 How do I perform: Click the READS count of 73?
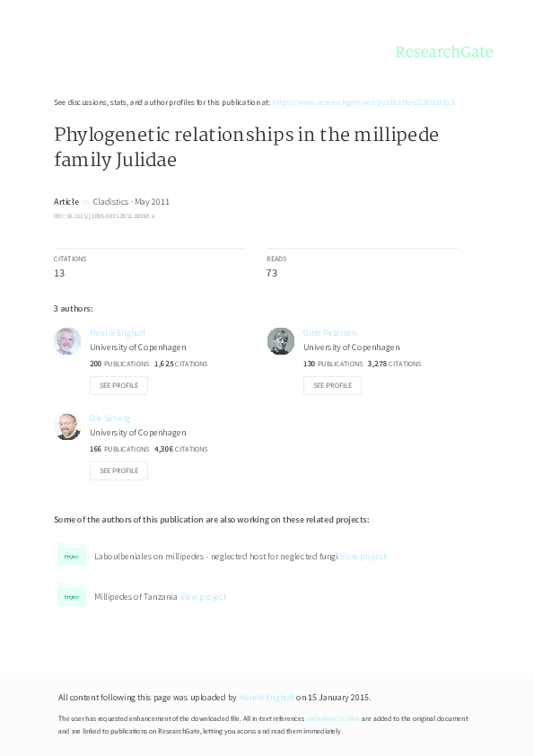(275, 272)
